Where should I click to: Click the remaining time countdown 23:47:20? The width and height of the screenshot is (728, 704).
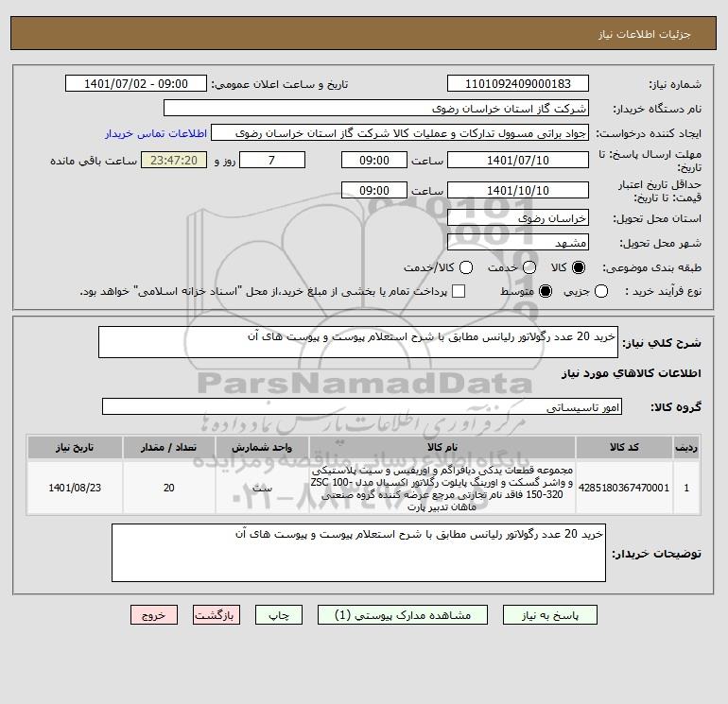[x=174, y=161]
